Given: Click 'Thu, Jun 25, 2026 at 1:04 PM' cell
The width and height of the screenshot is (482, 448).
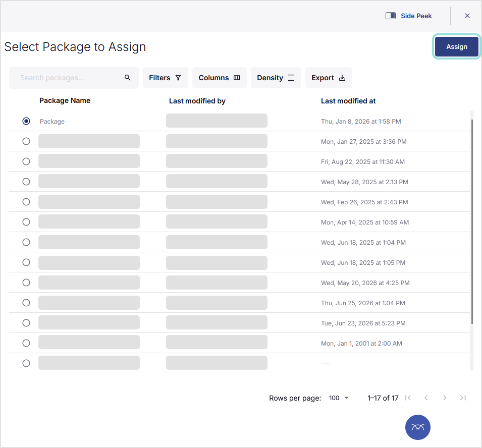Looking at the screenshot, I should (363, 303).
